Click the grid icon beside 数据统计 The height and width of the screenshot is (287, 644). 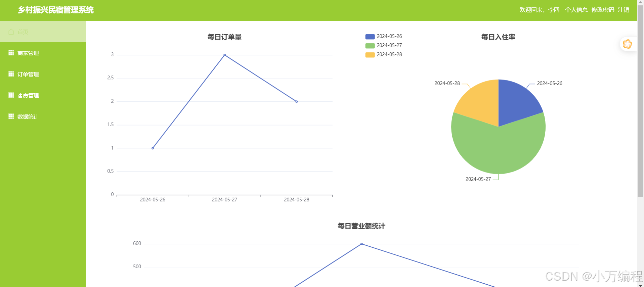11,116
